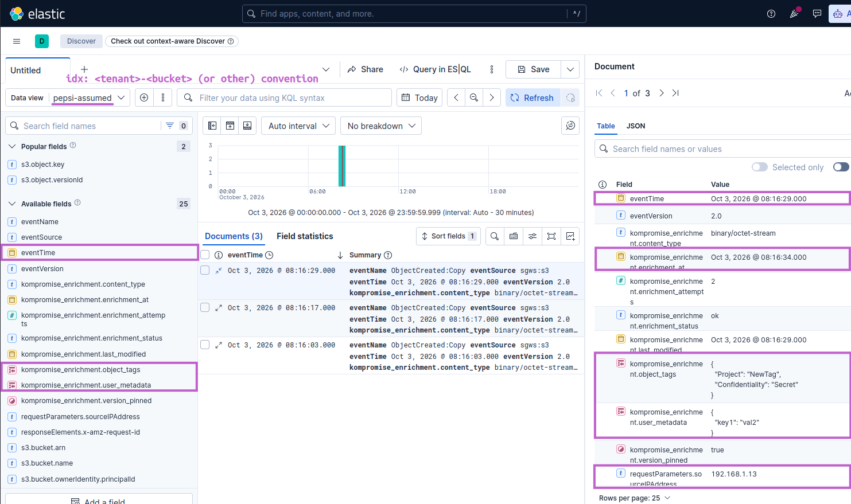The image size is (851, 504).
Task: Open Rows per page dropdown
Action: click(635, 498)
